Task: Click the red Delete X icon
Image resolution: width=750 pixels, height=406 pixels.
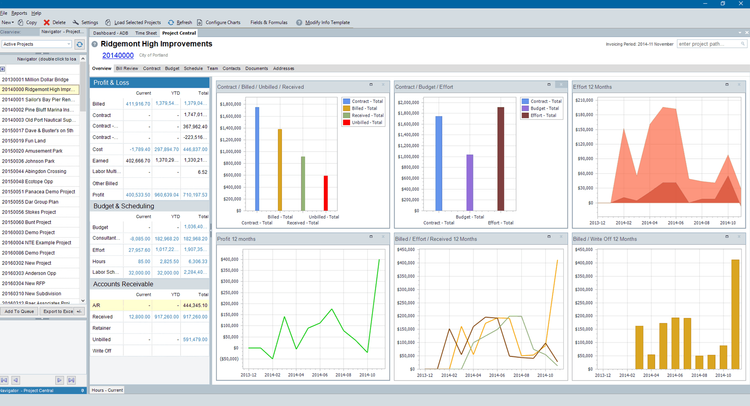Action: tap(46, 22)
